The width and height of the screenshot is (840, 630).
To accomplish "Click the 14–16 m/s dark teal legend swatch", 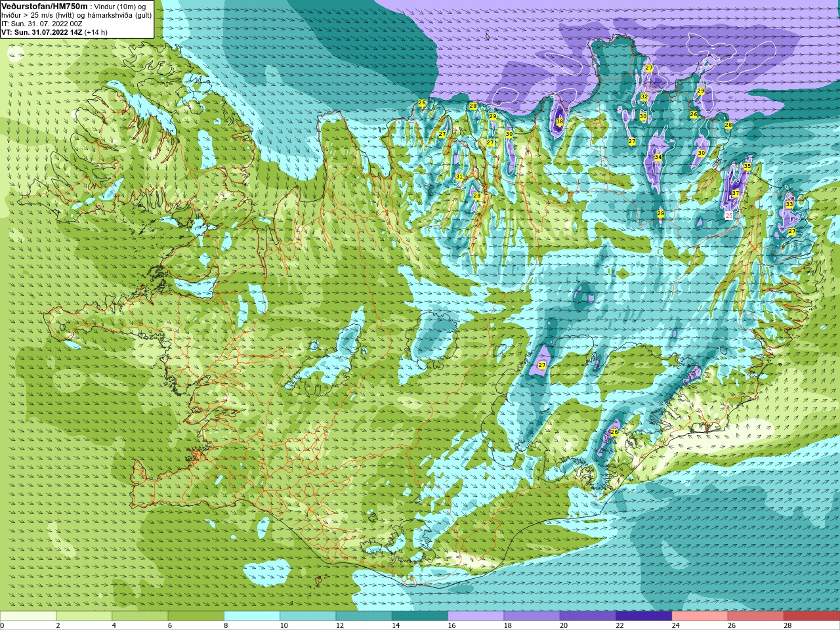I will pyautogui.click(x=420, y=616).
